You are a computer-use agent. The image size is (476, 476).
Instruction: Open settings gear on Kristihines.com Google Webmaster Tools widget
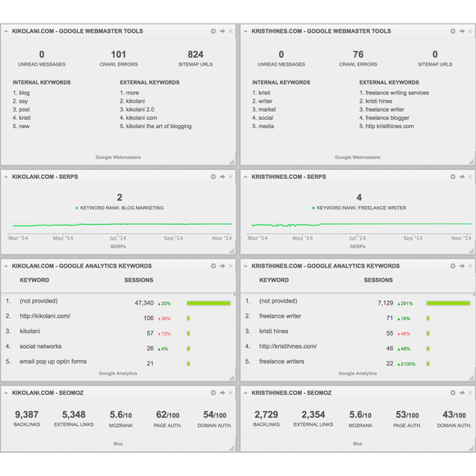point(453,31)
